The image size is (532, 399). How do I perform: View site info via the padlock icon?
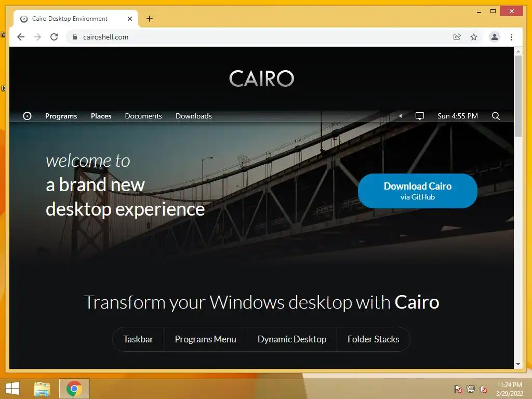point(75,37)
